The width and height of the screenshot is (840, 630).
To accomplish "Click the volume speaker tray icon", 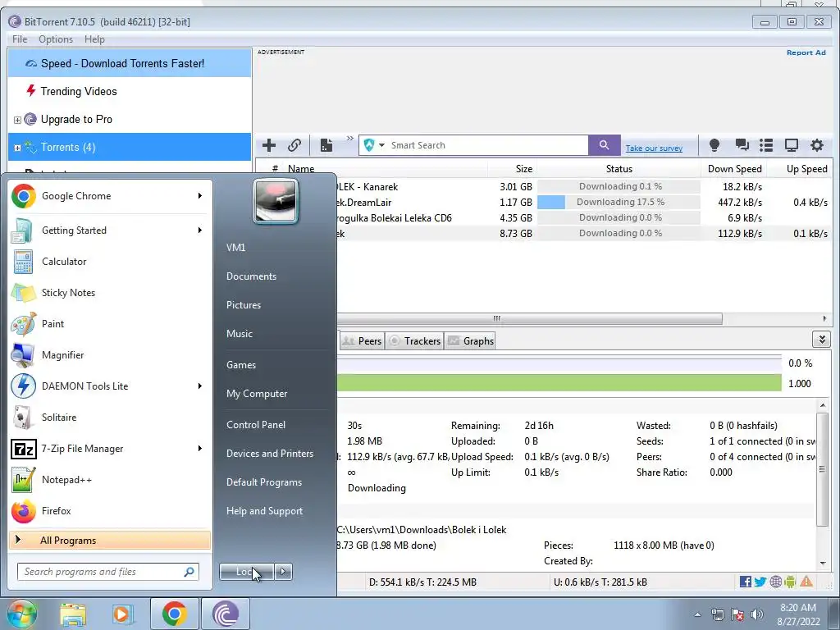I will pyautogui.click(x=757, y=614).
